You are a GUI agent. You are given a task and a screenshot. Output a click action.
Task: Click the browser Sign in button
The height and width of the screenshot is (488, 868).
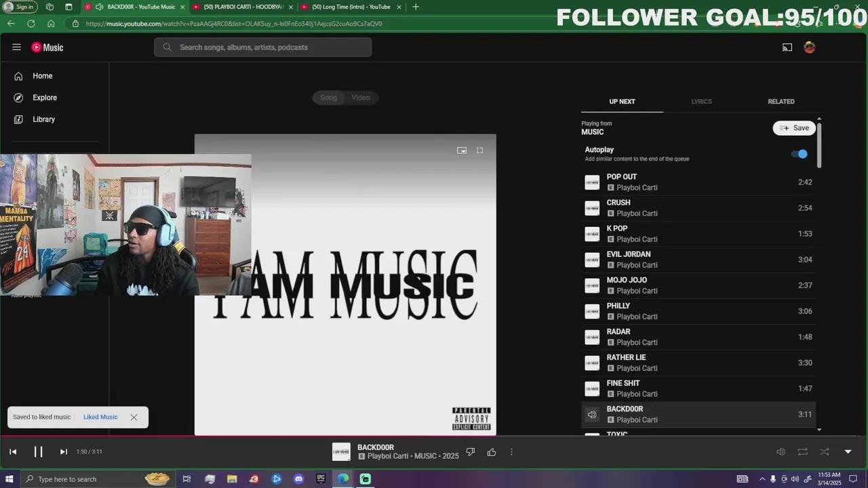tap(20, 7)
